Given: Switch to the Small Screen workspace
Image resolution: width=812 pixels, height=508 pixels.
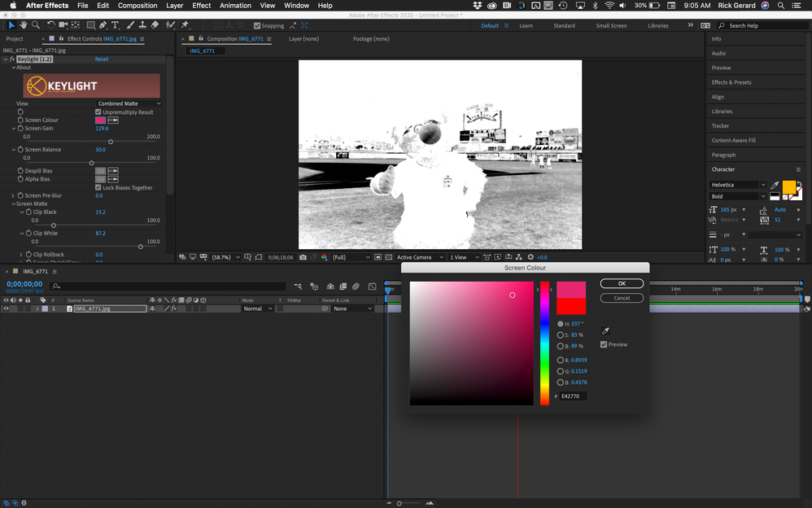Looking at the screenshot, I should pyautogui.click(x=611, y=26).
